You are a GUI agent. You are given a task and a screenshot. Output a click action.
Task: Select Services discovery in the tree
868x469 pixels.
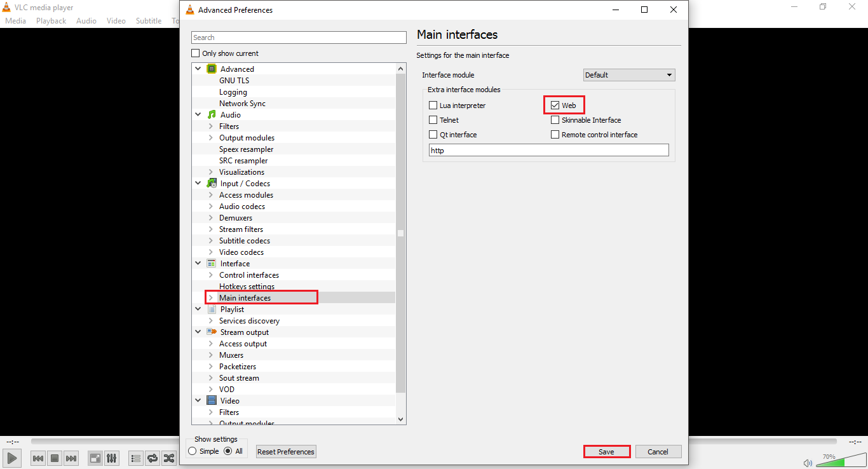click(x=249, y=321)
